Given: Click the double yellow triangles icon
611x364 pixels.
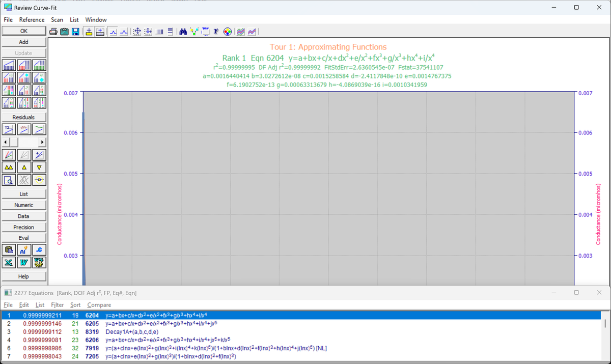Looking at the screenshot, I should coord(8,167).
